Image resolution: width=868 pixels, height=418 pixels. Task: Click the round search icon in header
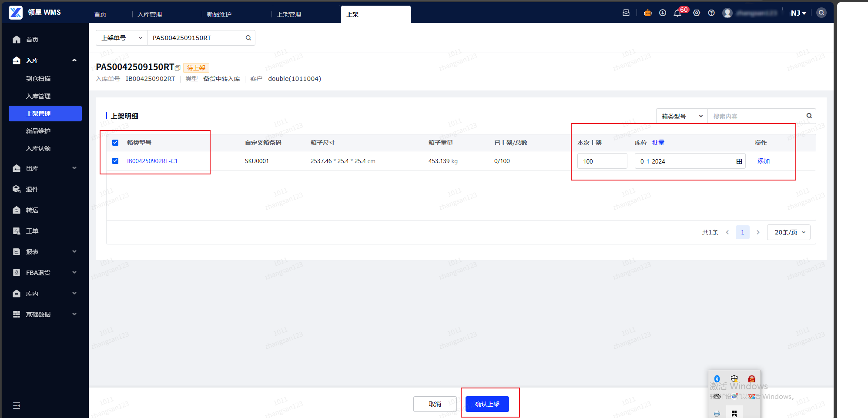821,13
